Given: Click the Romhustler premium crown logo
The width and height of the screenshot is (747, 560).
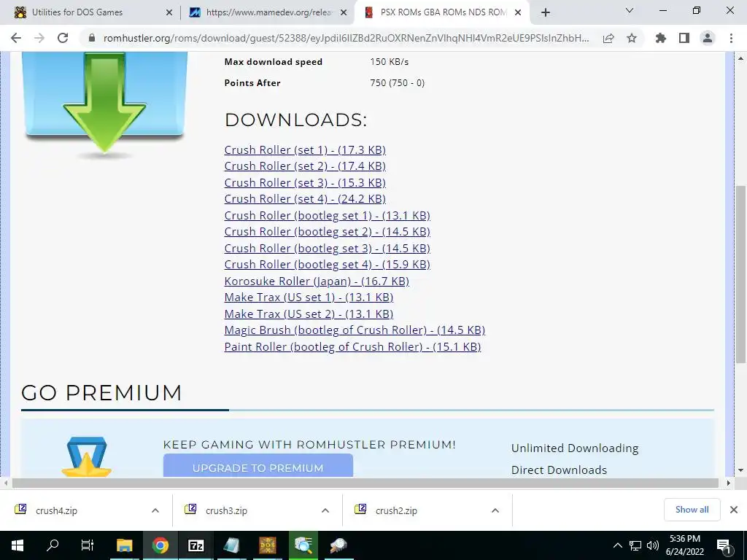Looking at the screenshot, I should (x=87, y=456).
